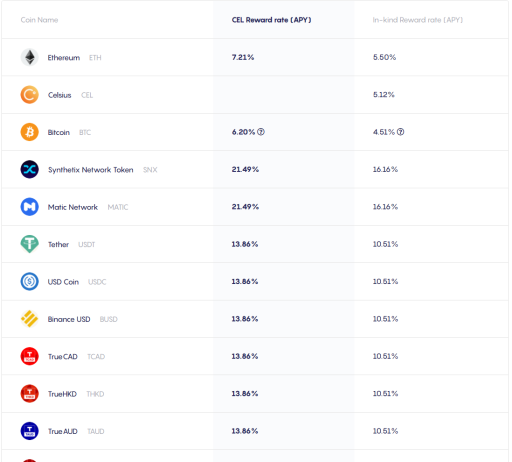
Task: Click the MATIC ticker symbol
Action: [118, 207]
